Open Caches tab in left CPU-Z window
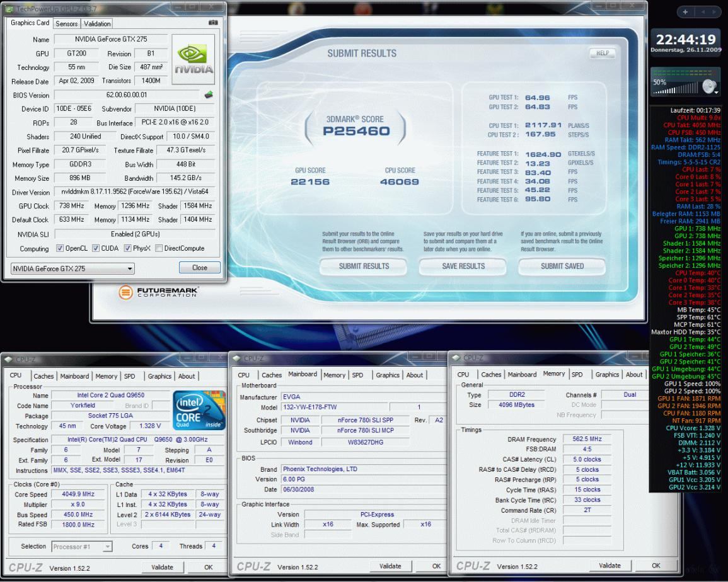Viewport: 728px width, 582px height. click(43, 376)
